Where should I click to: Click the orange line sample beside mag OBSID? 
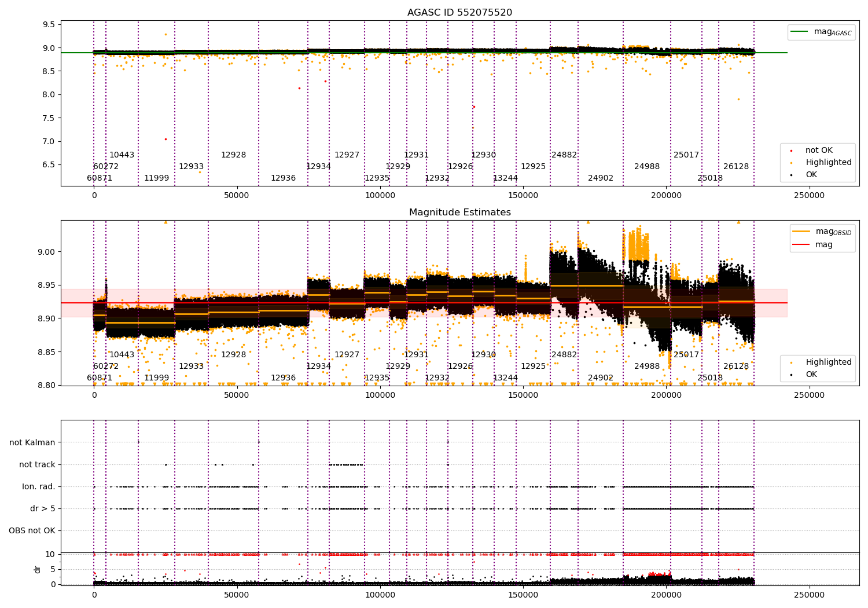pyautogui.click(x=801, y=232)
